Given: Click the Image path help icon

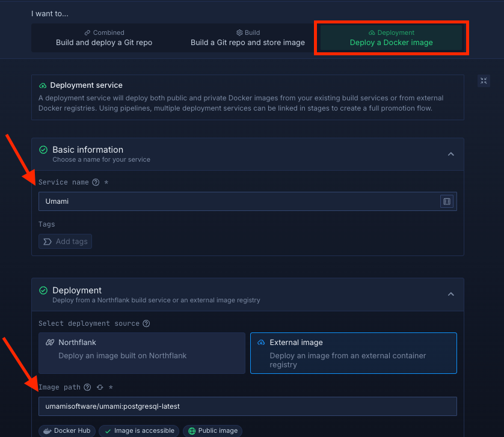Looking at the screenshot, I should 87,388.
